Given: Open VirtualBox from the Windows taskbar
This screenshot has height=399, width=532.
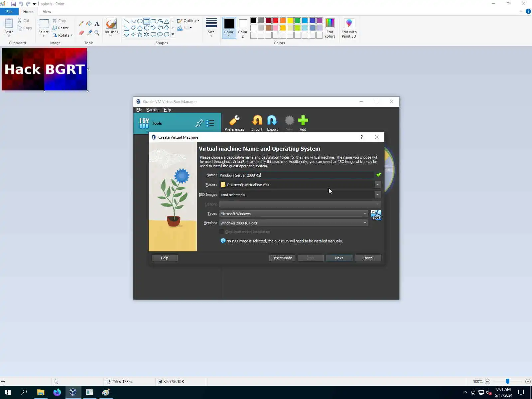Looking at the screenshot, I should [73, 392].
